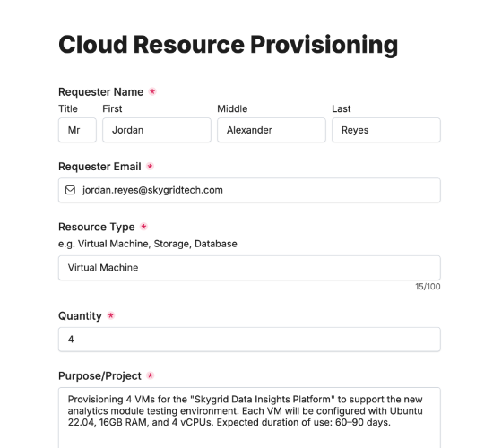Focus the First name field with Jordan
Screen dimensions: 493x448
pos(157,130)
